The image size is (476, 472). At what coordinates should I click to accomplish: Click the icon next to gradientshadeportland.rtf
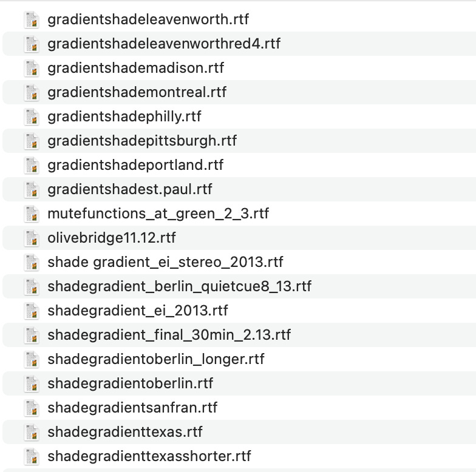[x=32, y=165]
